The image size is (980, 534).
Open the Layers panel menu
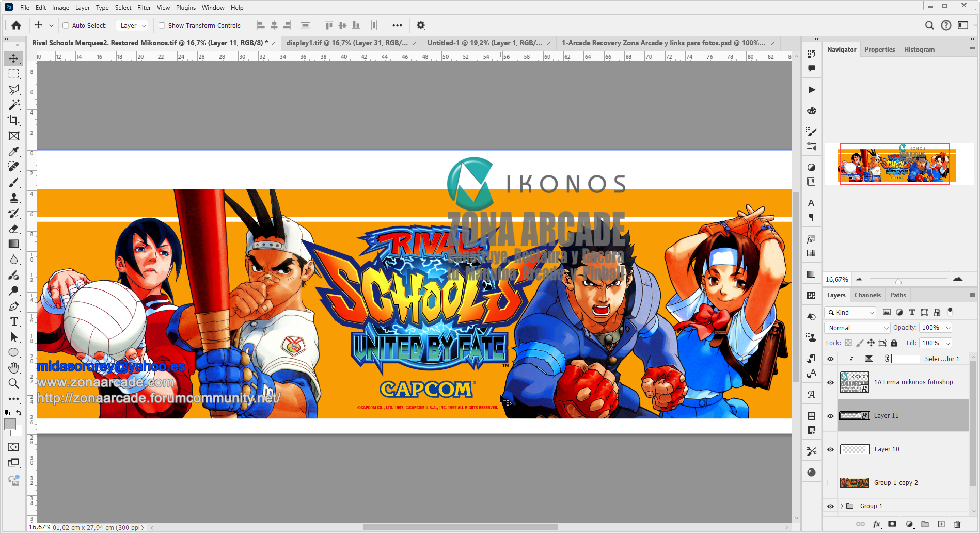[972, 295]
